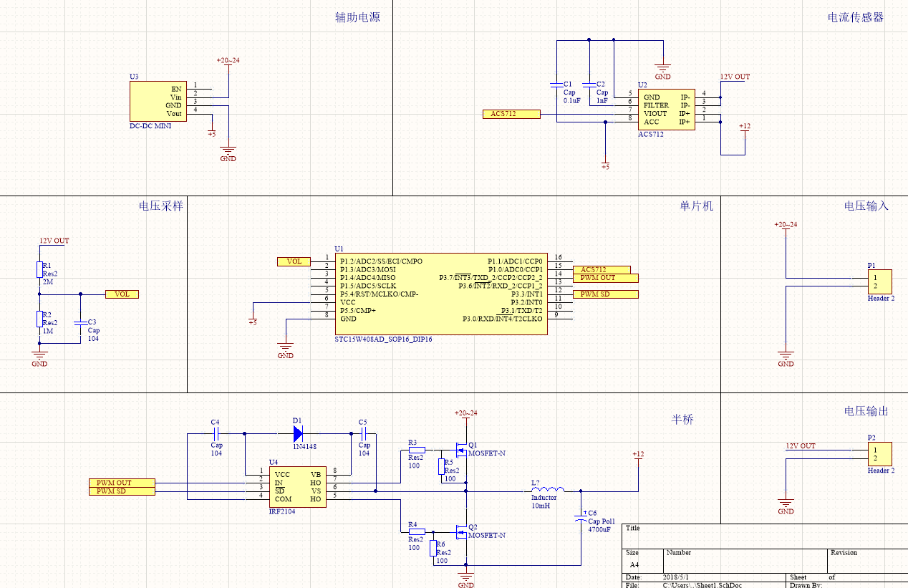Click the +20~24 power label above Q1
Image resolution: width=908 pixels, height=588 pixels.
(465, 413)
